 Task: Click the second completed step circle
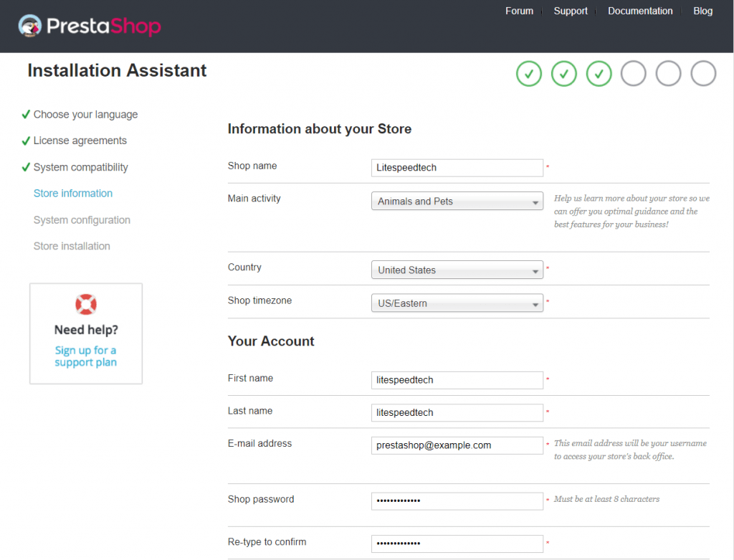click(563, 74)
